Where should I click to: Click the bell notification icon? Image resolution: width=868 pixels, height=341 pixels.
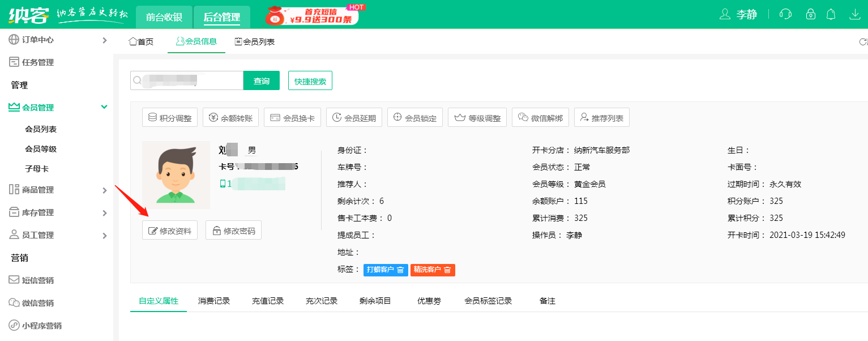click(831, 14)
